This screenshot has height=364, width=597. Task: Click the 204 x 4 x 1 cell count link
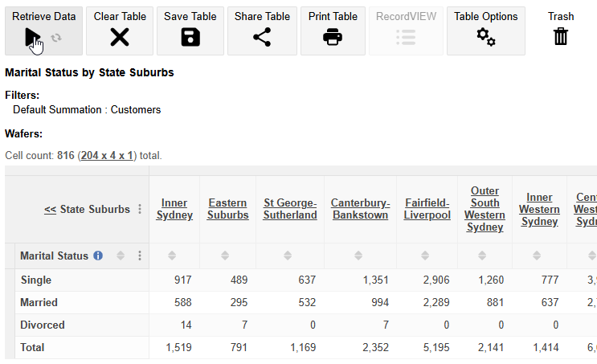108,155
